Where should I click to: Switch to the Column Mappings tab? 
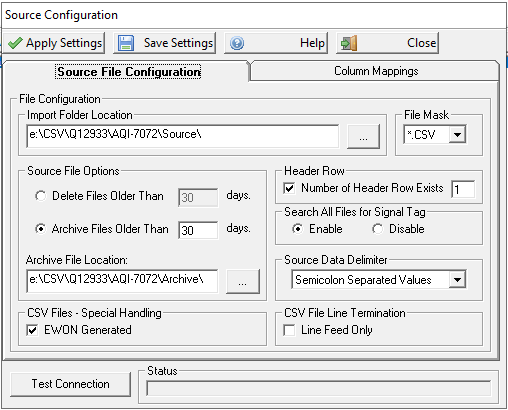376,71
